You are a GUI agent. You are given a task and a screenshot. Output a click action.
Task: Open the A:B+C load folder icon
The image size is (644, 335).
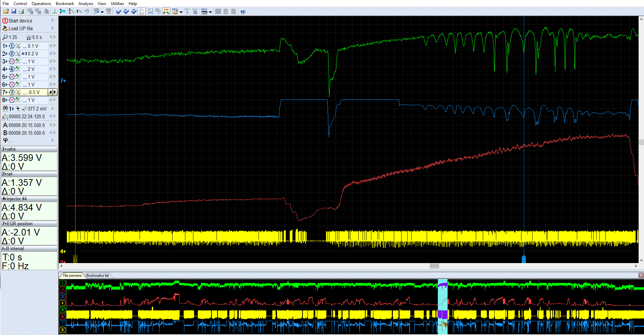pyautogui.click(x=175, y=11)
